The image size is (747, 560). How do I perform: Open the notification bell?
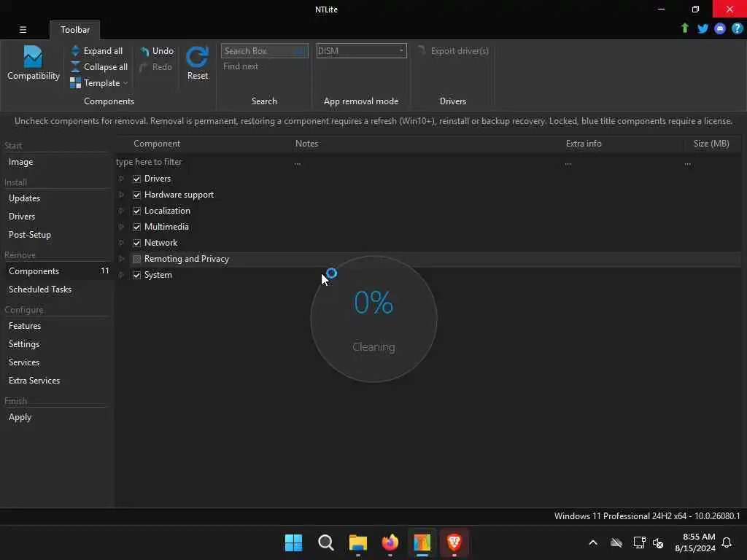[x=727, y=542]
